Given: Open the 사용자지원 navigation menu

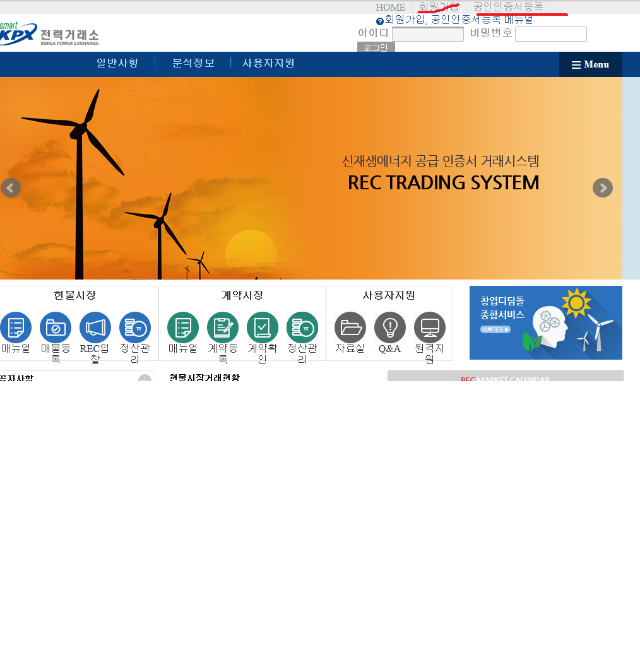Looking at the screenshot, I should click(x=268, y=63).
